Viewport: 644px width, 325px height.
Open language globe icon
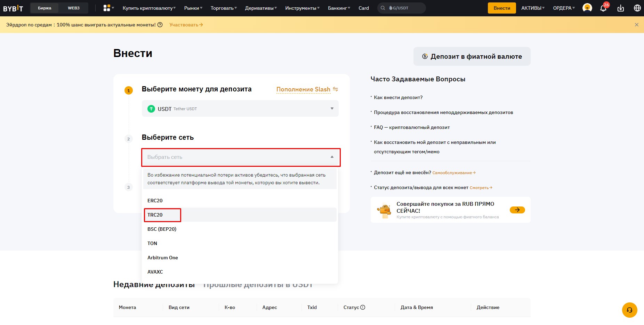tap(637, 8)
